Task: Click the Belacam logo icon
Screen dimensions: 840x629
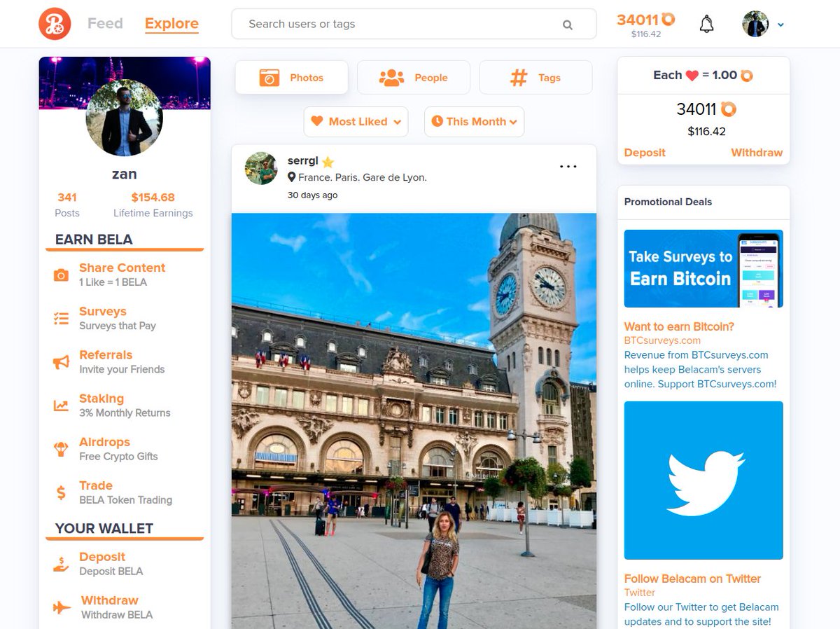Action: [x=54, y=23]
